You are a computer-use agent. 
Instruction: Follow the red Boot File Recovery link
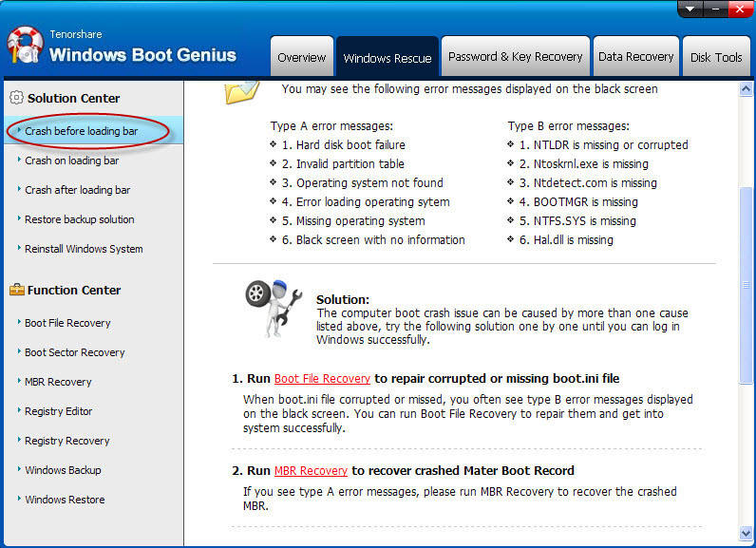[322, 378]
